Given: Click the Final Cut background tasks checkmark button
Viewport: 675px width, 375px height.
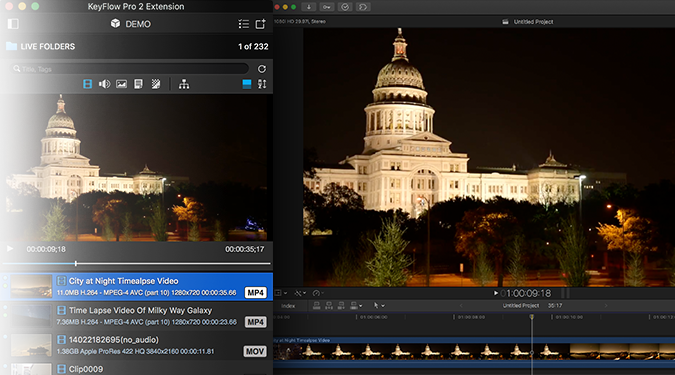Looking at the screenshot, I should [x=345, y=7].
